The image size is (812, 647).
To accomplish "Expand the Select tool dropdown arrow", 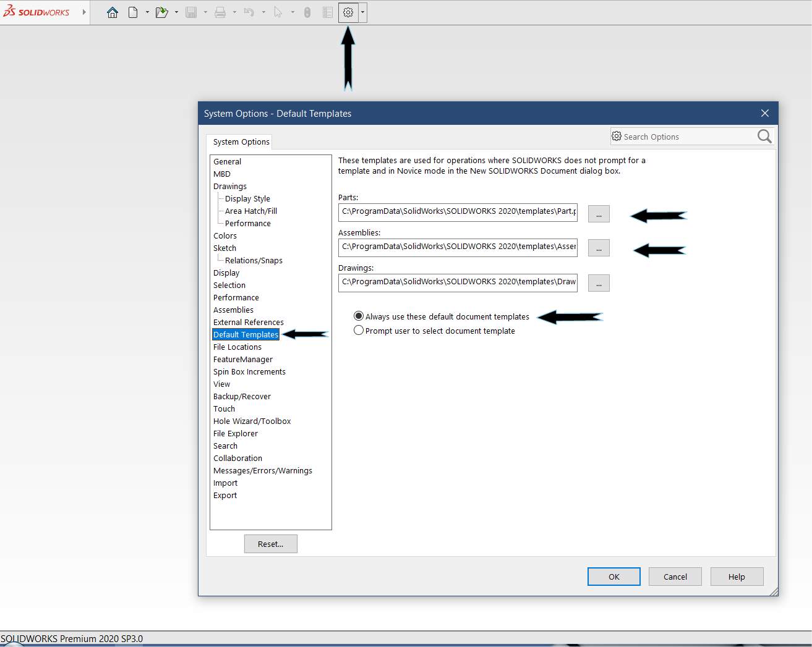I will (293, 12).
